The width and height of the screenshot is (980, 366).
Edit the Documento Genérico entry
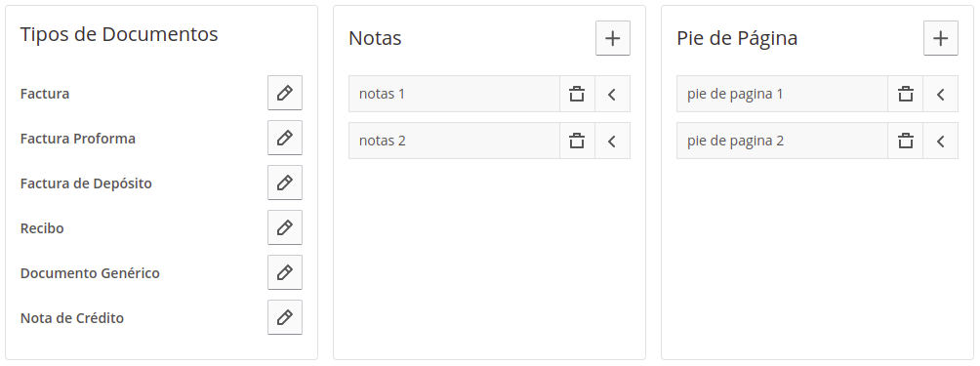[285, 273]
